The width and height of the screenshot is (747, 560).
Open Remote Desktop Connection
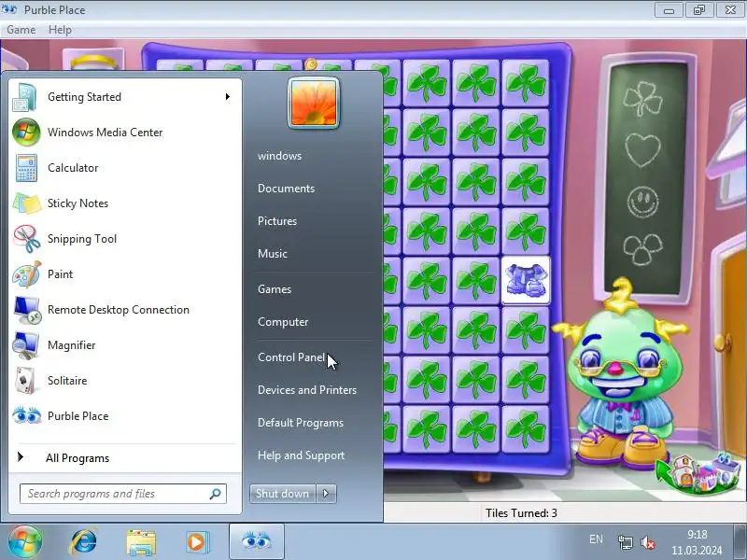tap(124, 310)
